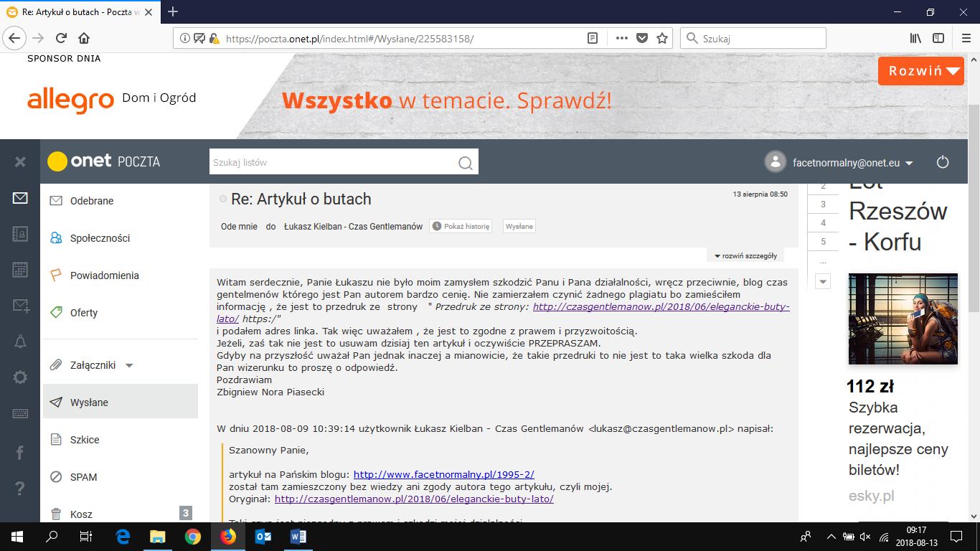Click the Facebook icon in dark sidebar
This screenshot has height=551, width=980.
pos(20,452)
